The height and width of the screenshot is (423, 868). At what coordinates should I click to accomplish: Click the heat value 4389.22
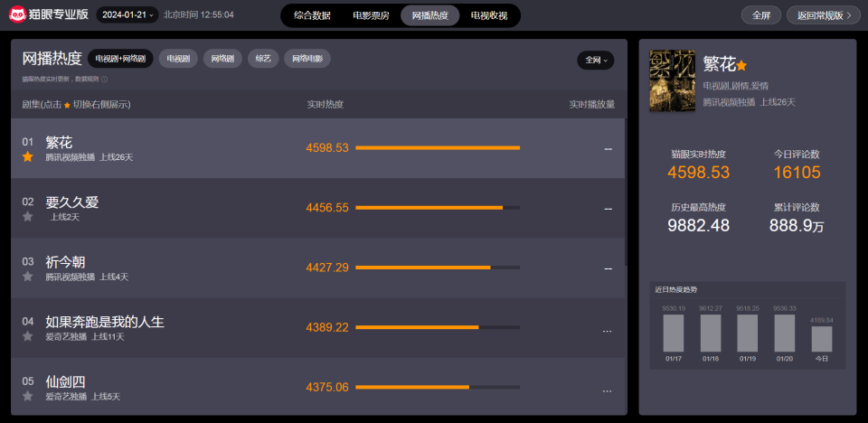click(327, 327)
